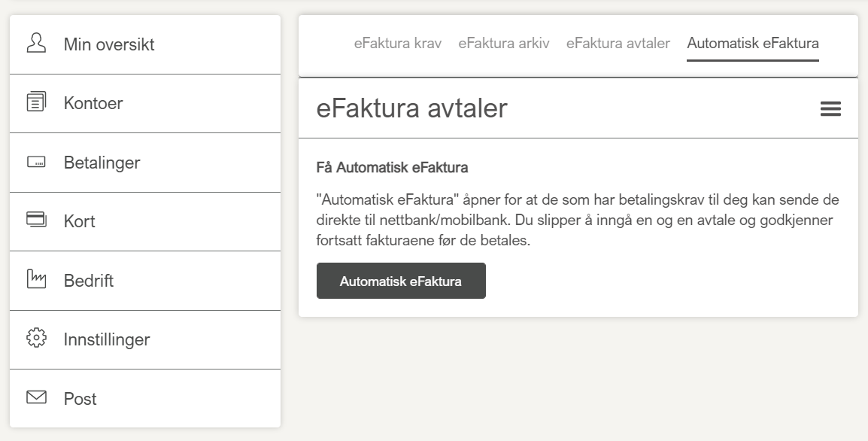Open Innstillinger text in sidebar
The height and width of the screenshot is (441, 868).
coord(107,339)
